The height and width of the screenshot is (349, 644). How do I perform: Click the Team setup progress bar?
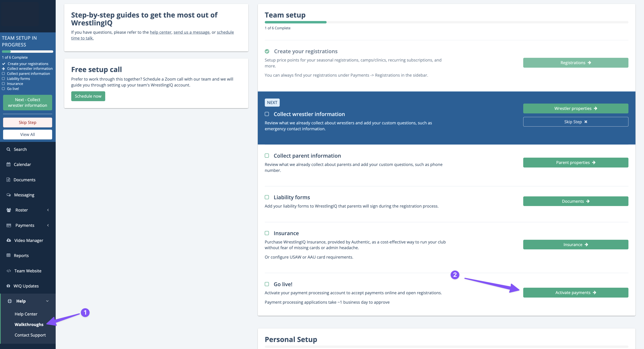[446, 22]
